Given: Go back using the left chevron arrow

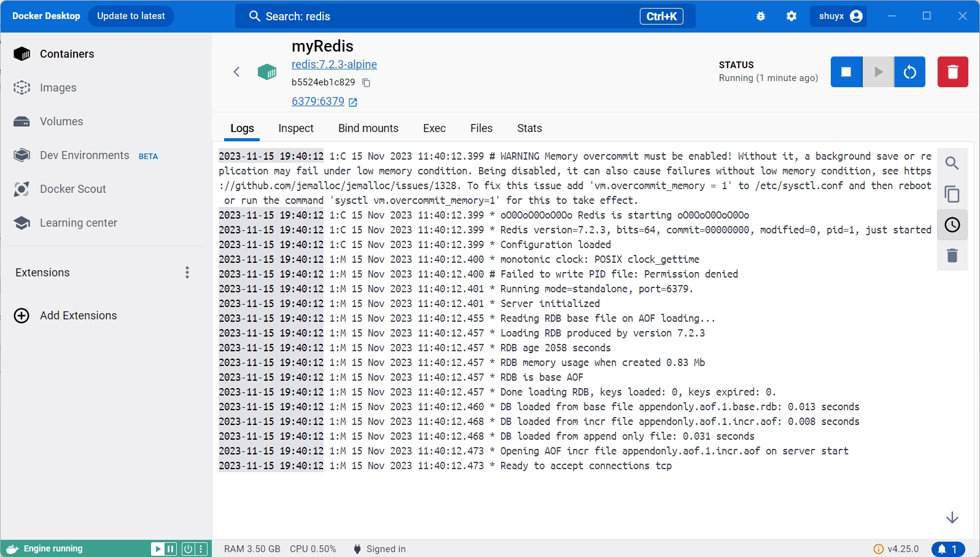Looking at the screenshot, I should [x=236, y=72].
